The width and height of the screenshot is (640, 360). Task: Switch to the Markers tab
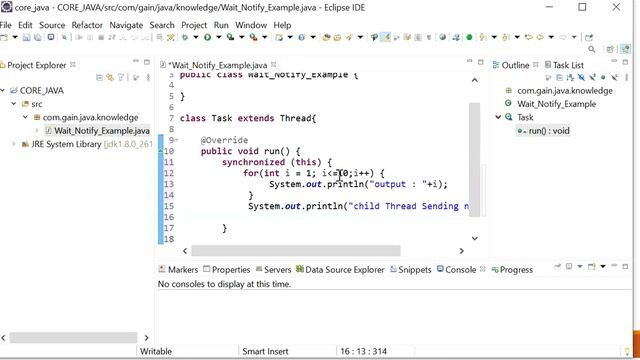click(178, 269)
